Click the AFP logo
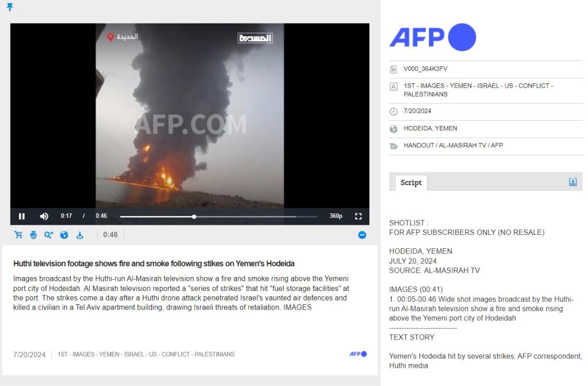The width and height of the screenshot is (588, 386). (x=433, y=37)
